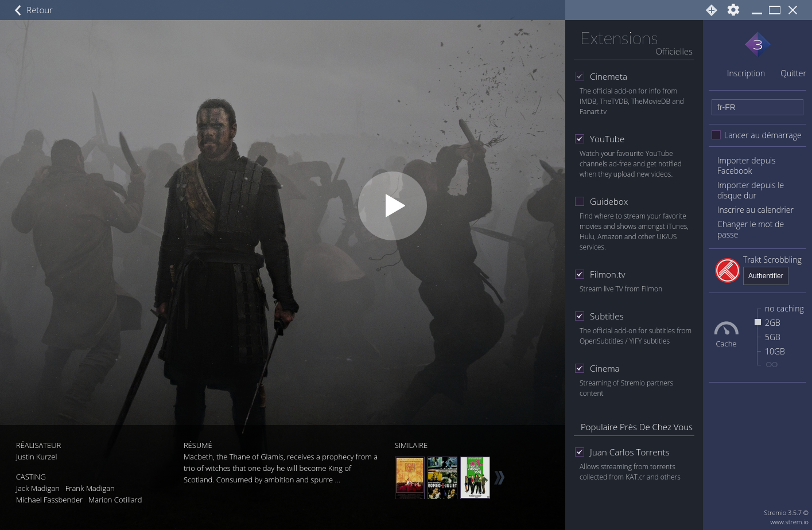Click the Cache gauge icon
Viewport: 812px width, 530px height.
(726, 328)
